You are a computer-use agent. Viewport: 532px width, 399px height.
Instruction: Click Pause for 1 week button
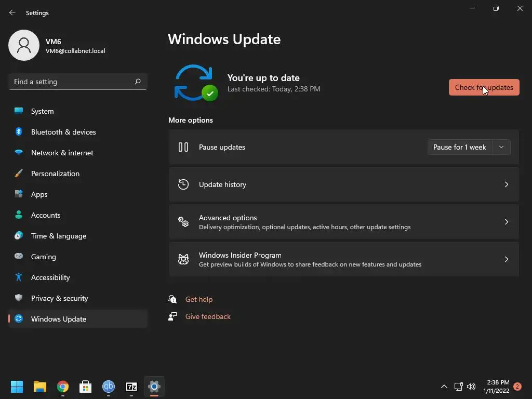pos(460,147)
